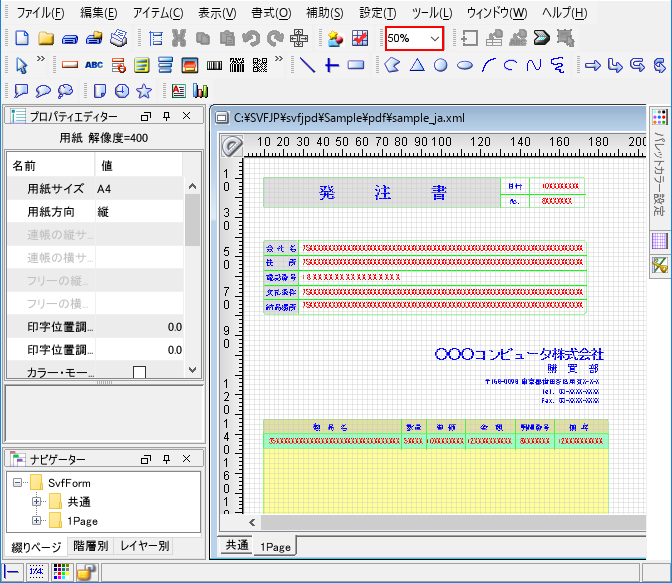Open the 編集(E) menu
The height and width of the screenshot is (583, 672).
99,13
